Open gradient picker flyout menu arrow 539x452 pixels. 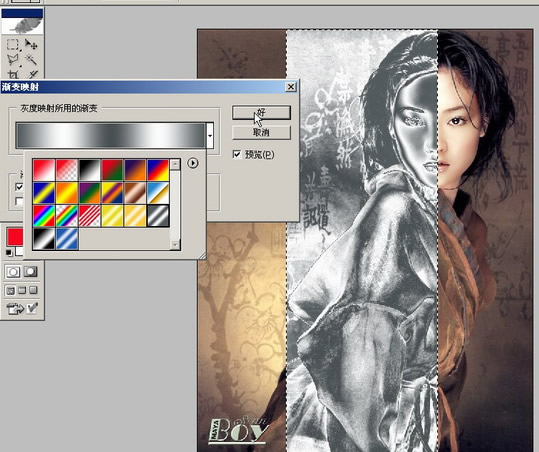click(193, 163)
